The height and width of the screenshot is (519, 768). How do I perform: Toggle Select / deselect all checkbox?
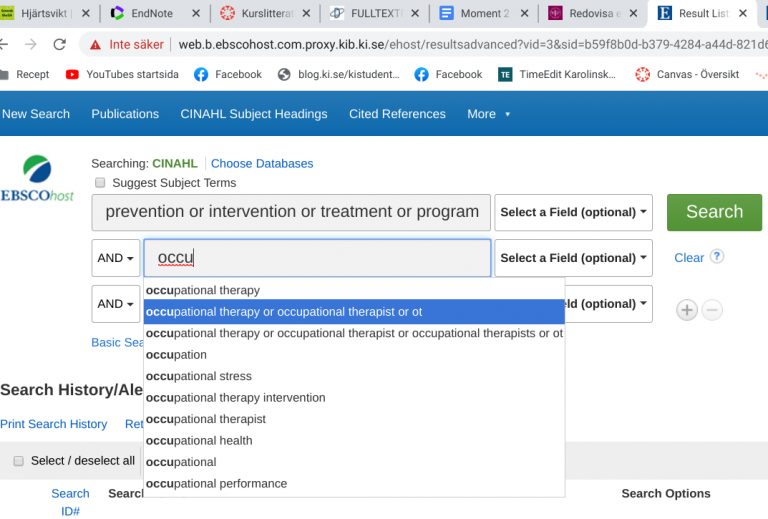18,461
